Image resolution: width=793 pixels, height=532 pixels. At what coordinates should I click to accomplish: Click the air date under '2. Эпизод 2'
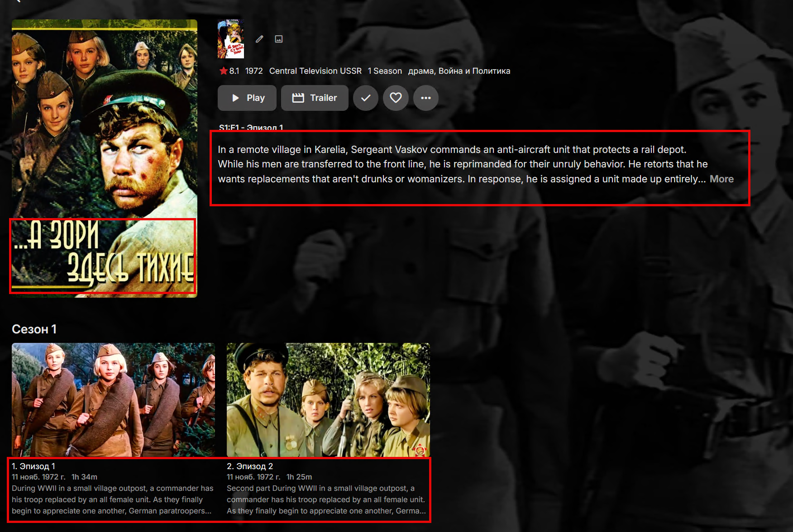(253, 477)
